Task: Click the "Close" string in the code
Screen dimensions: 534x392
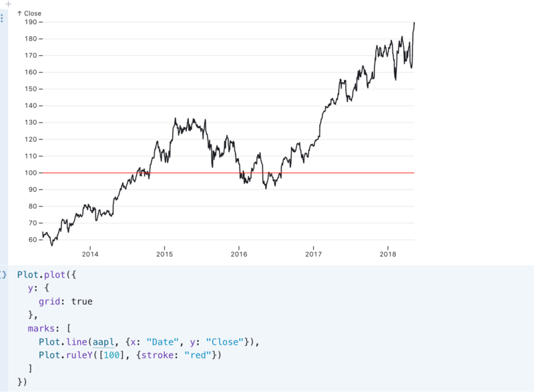Action: (225, 342)
